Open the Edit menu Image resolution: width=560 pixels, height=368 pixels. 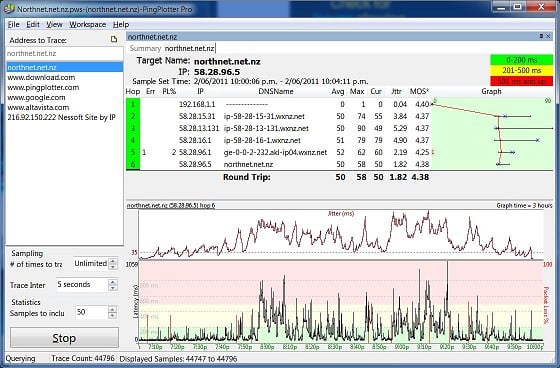point(32,24)
